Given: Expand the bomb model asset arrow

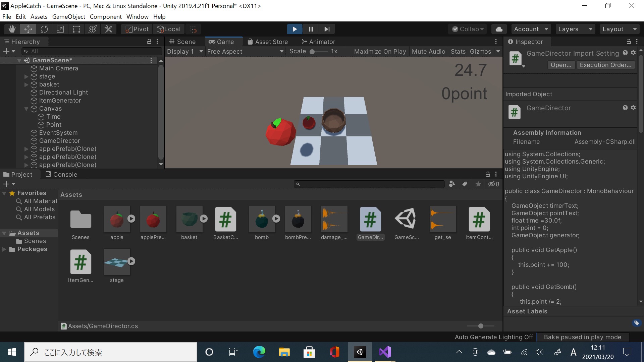Looking at the screenshot, I should [276, 219].
